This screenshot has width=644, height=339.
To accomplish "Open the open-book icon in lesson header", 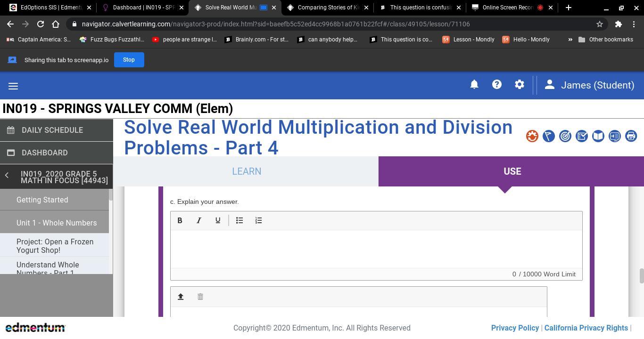I will [598, 136].
